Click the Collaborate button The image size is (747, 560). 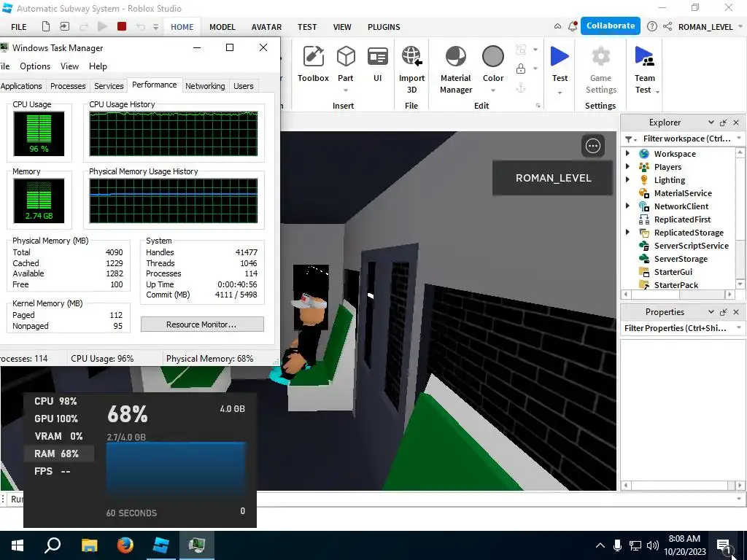point(611,26)
